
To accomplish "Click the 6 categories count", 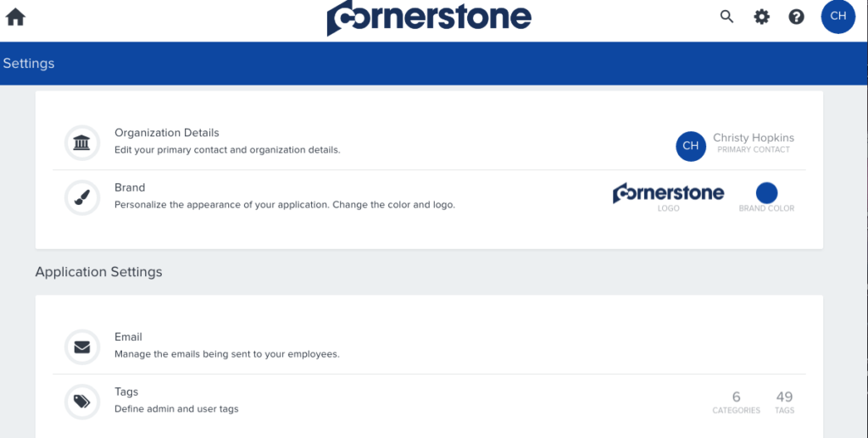I will (x=736, y=397).
